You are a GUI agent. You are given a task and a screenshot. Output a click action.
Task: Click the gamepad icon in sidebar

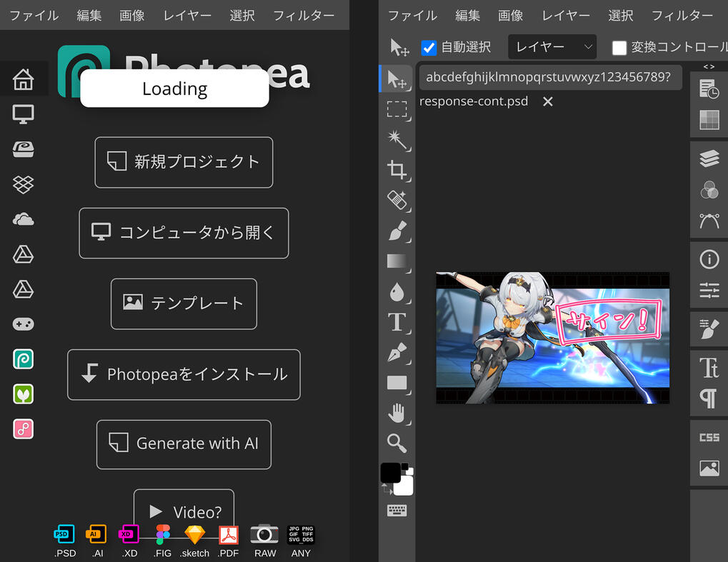click(23, 324)
